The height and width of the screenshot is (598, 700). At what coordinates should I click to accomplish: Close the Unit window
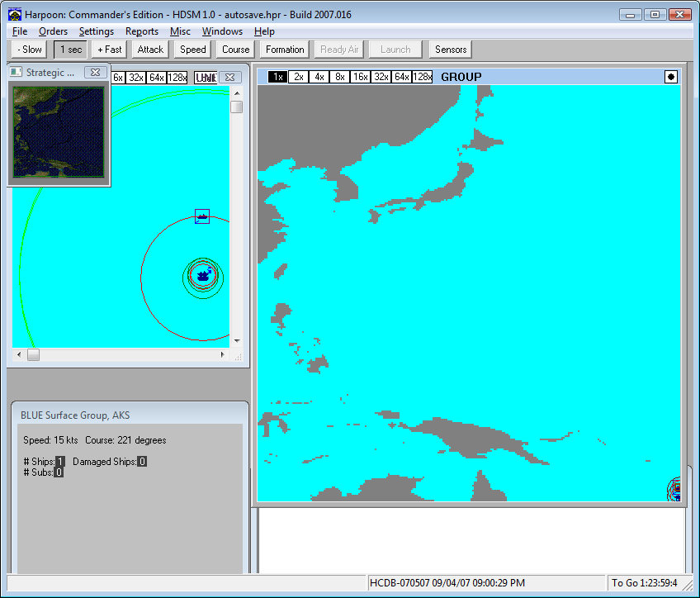click(230, 78)
